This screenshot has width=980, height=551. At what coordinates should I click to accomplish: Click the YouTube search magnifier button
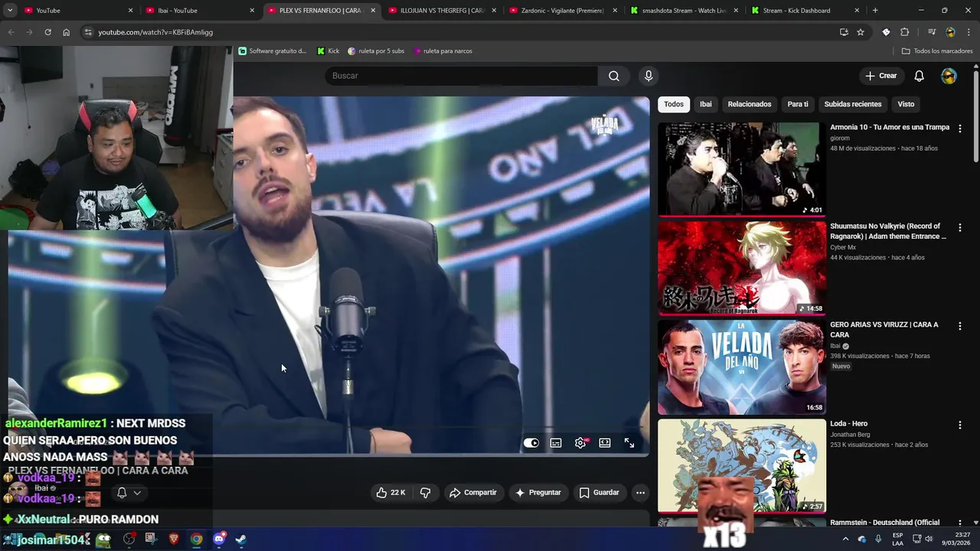613,76
